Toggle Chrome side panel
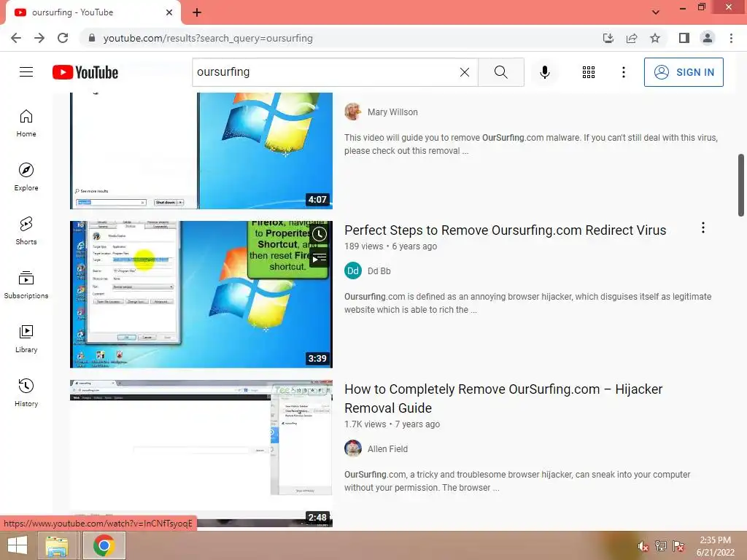747x560 pixels. [684, 38]
